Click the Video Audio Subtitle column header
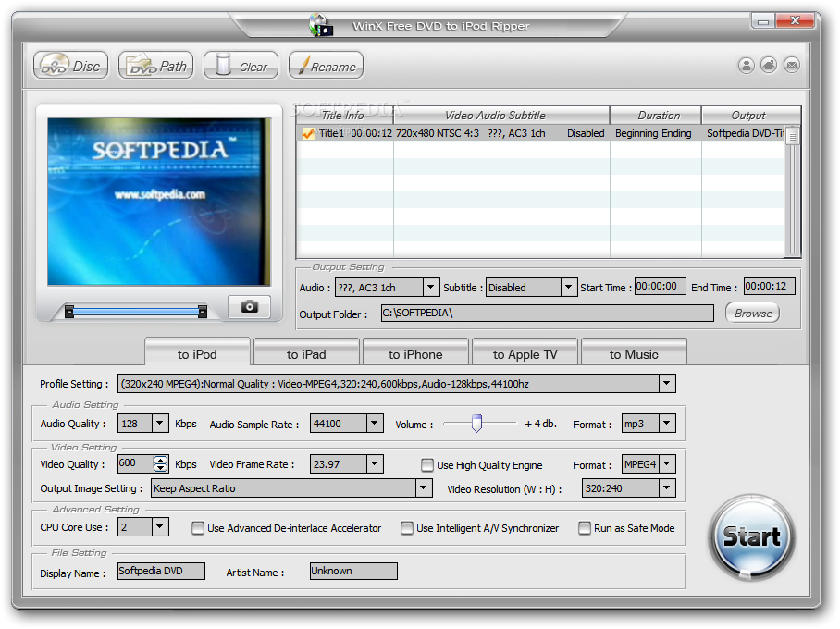Image resolution: width=840 pixels, height=629 pixels. click(x=502, y=116)
